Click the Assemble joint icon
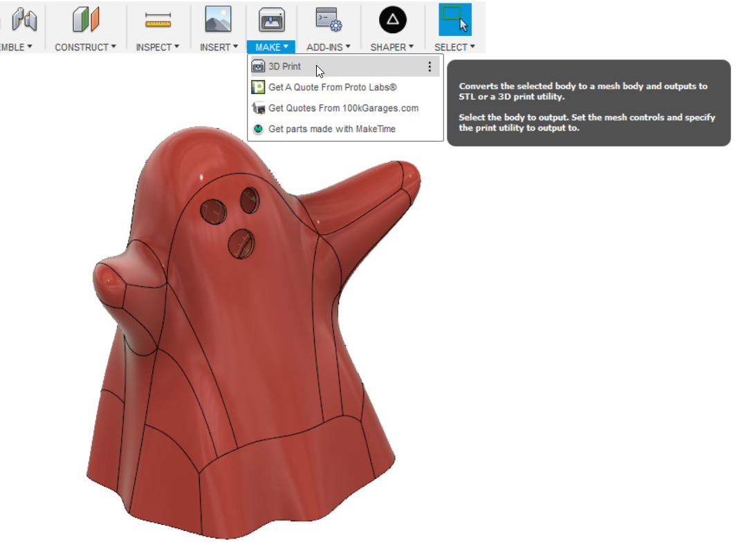Image resolution: width=747 pixels, height=560 pixels. point(24,20)
